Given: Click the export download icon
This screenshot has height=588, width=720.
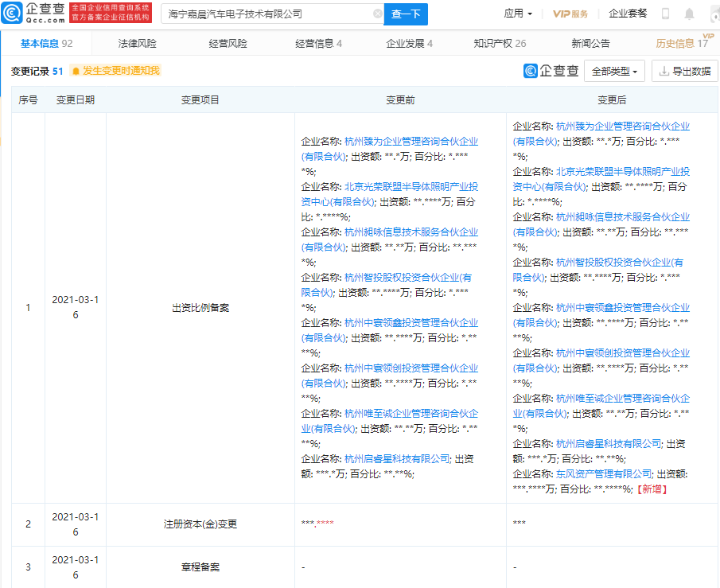Looking at the screenshot, I should 664,71.
